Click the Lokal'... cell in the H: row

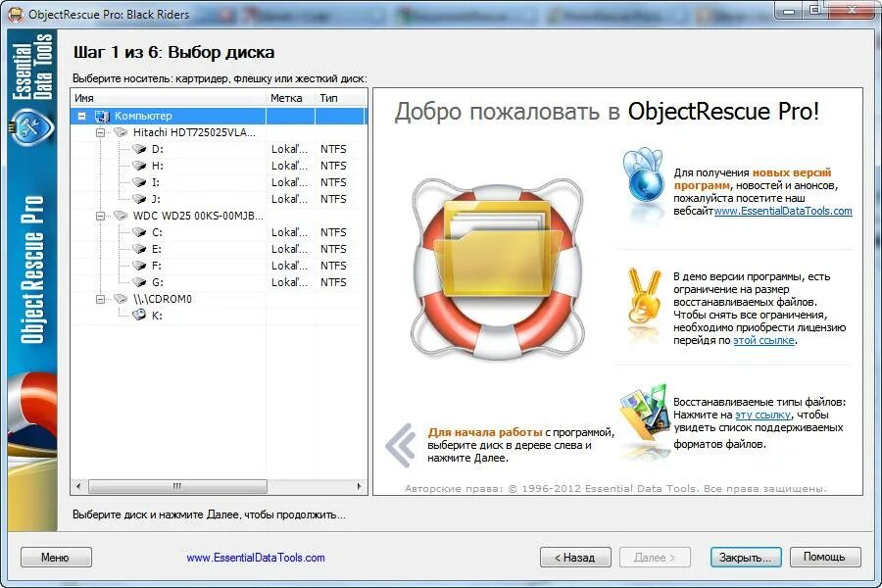(289, 166)
